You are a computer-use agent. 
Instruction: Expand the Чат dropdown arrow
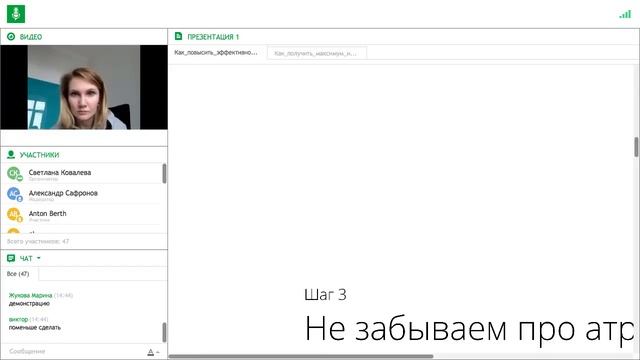(x=39, y=258)
